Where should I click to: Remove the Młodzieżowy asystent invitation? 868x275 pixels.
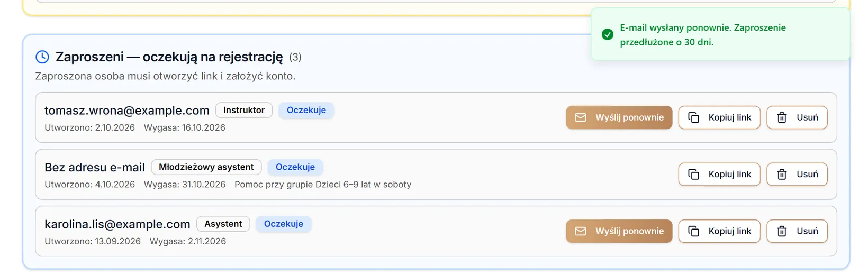pyautogui.click(x=797, y=174)
